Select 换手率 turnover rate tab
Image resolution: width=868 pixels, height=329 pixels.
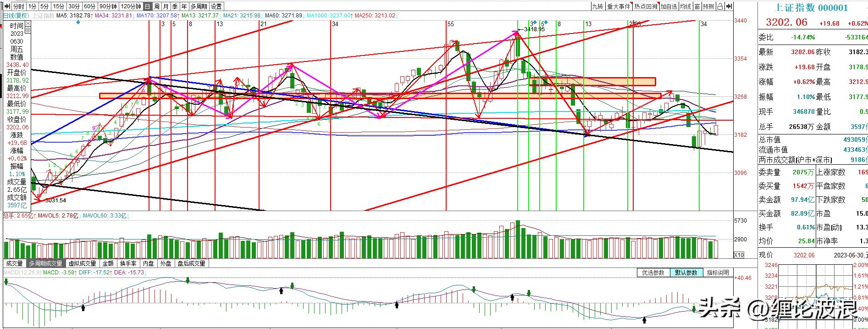[128, 263]
